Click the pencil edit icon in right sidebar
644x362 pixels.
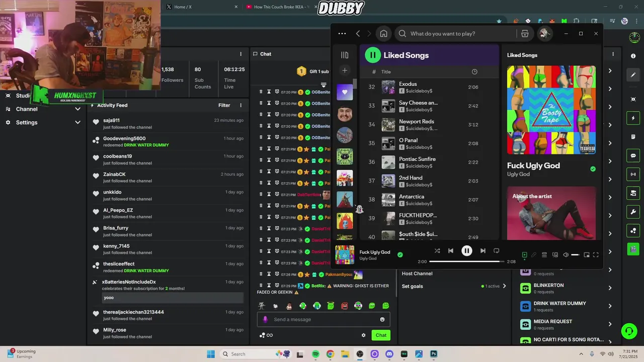coord(633,75)
